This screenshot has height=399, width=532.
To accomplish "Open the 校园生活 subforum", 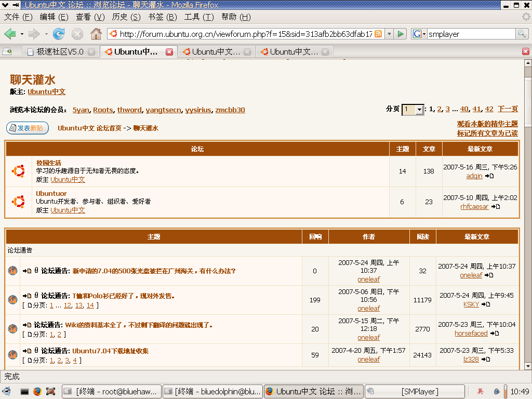I will pos(48,163).
